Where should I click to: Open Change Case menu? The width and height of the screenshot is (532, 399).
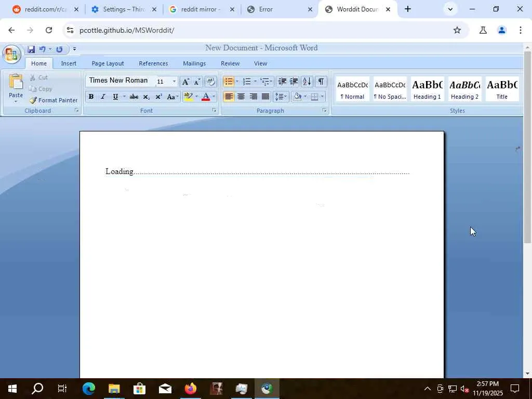(x=172, y=97)
